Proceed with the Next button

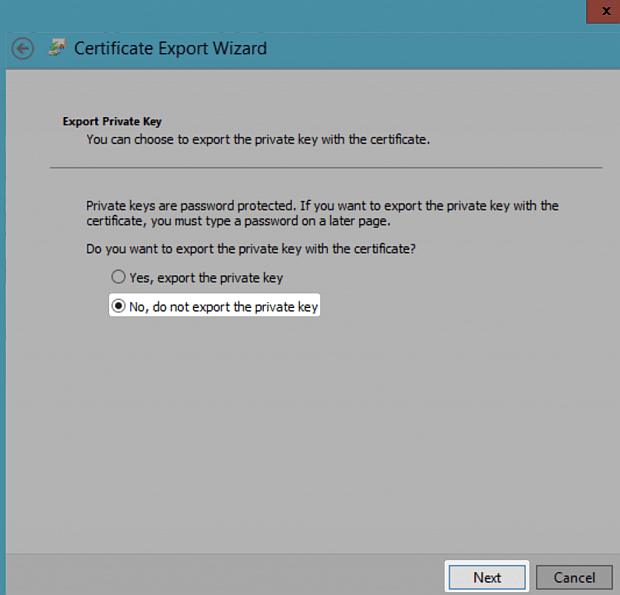pos(487,577)
